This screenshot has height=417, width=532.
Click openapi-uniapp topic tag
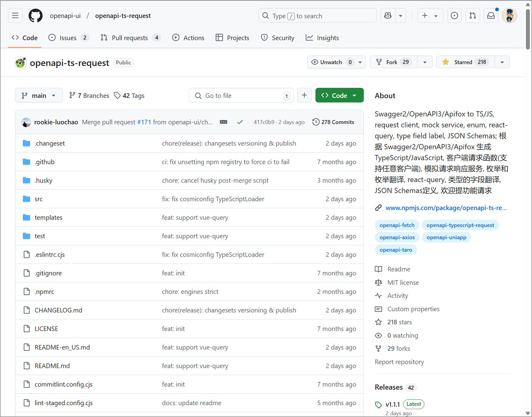(x=447, y=237)
